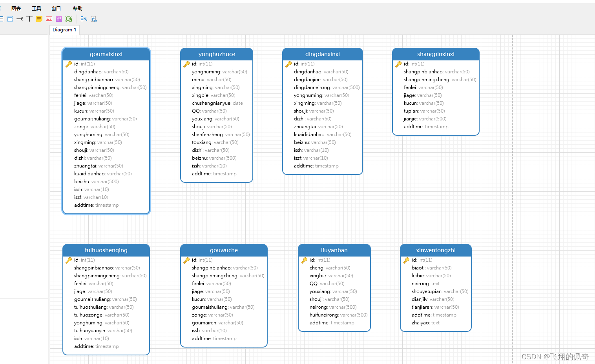Viewport: 595px width, 364px height.
Task: Select the yonghuzhuce table header
Action: pos(217,54)
